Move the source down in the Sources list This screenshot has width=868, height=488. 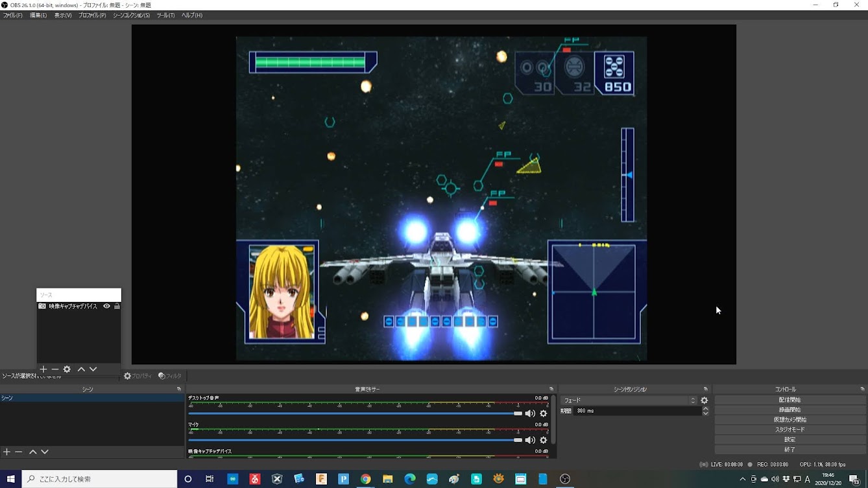click(x=93, y=369)
